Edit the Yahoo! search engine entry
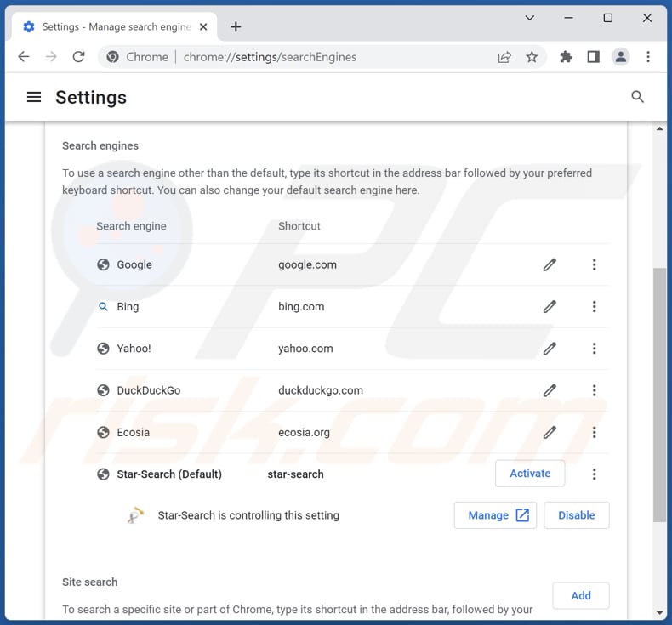The height and width of the screenshot is (625, 672). click(550, 349)
